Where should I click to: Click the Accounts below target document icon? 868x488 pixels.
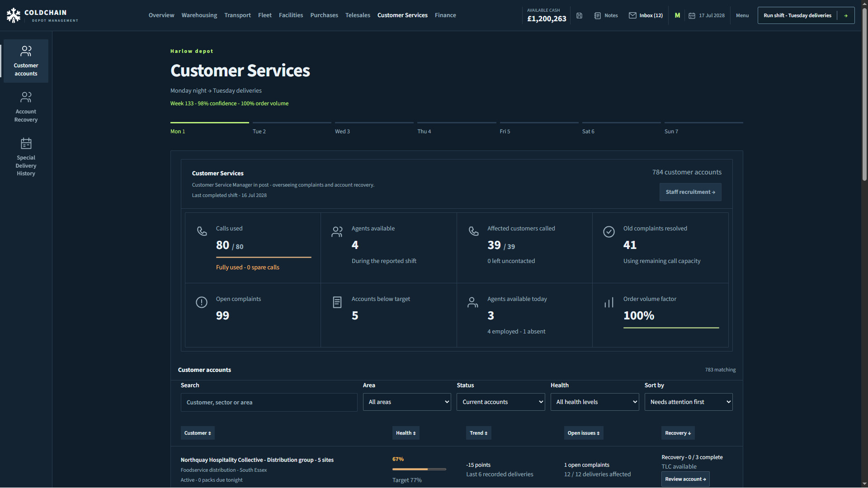pos(337,302)
